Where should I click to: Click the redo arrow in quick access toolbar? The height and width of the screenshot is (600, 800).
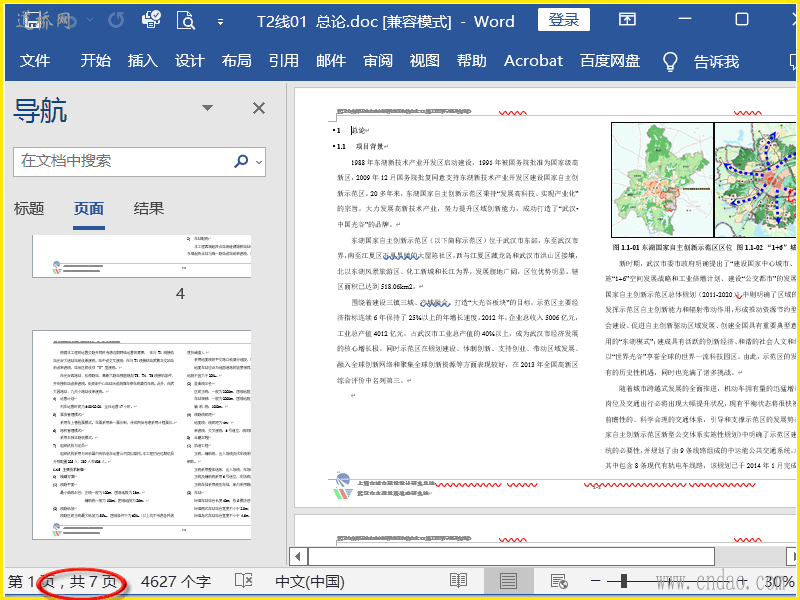point(117,19)
